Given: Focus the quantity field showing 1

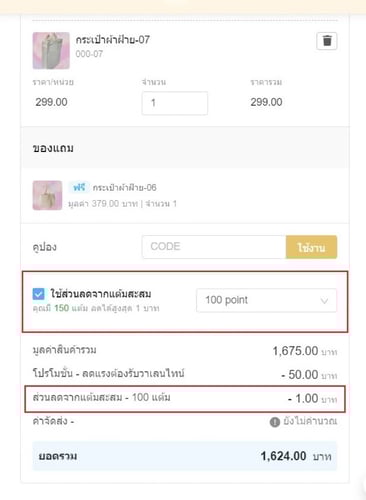Looking at the screenshot, I should (x=175, y=103).
